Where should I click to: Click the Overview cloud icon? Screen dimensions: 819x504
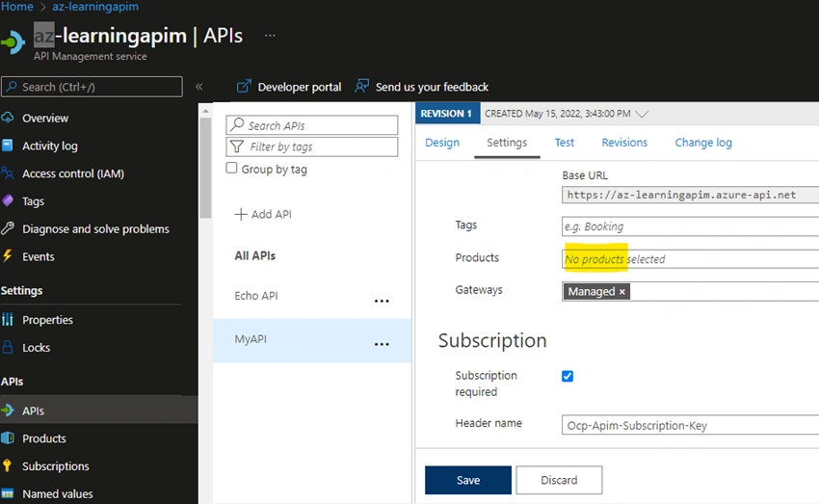7,118
